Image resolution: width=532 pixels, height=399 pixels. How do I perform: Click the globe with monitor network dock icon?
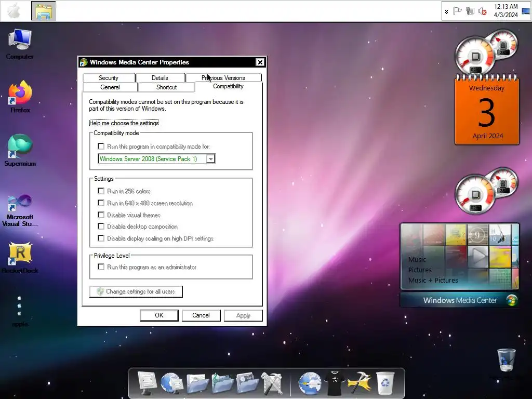(171, 383)
